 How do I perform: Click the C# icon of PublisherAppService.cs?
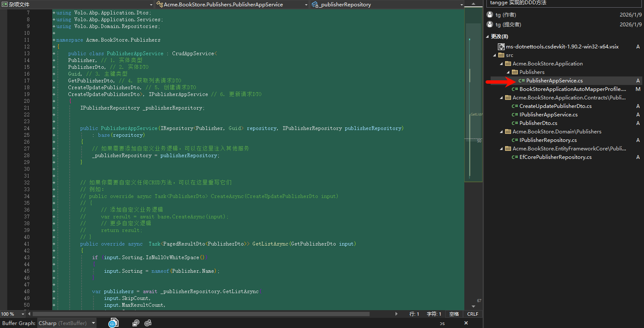click(522, 81)
